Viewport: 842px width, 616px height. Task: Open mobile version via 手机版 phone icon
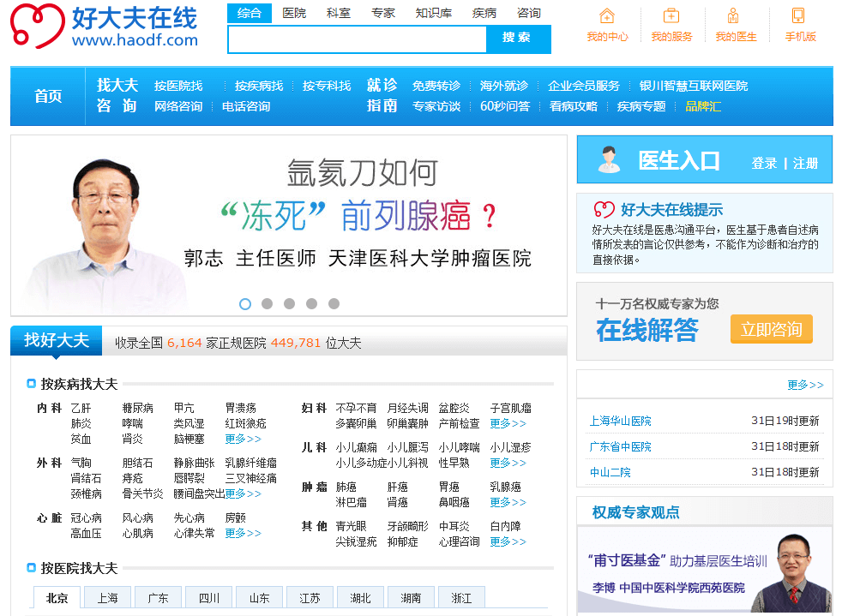798,17
